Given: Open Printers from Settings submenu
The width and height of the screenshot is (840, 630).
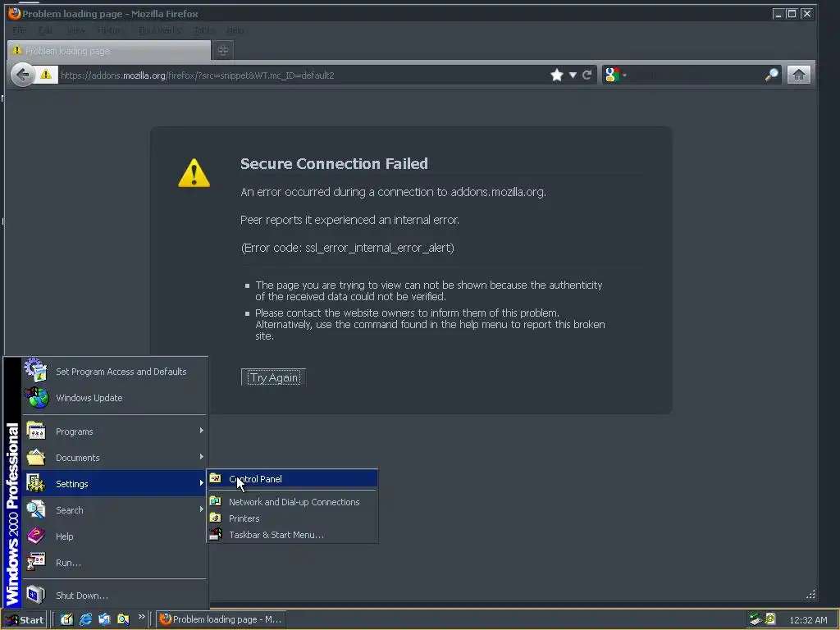Looking at the screenshot, I should (x=293, y=518).
